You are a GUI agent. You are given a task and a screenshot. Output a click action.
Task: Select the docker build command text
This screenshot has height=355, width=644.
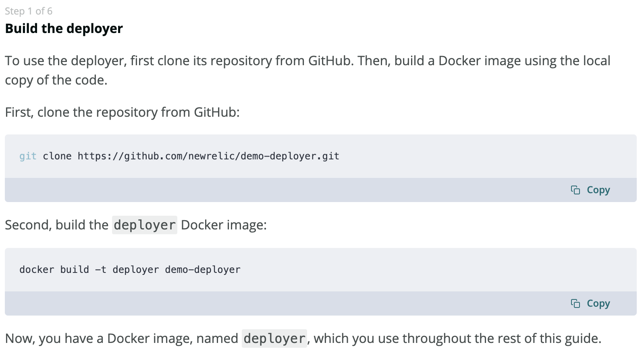tap(130, 269)
